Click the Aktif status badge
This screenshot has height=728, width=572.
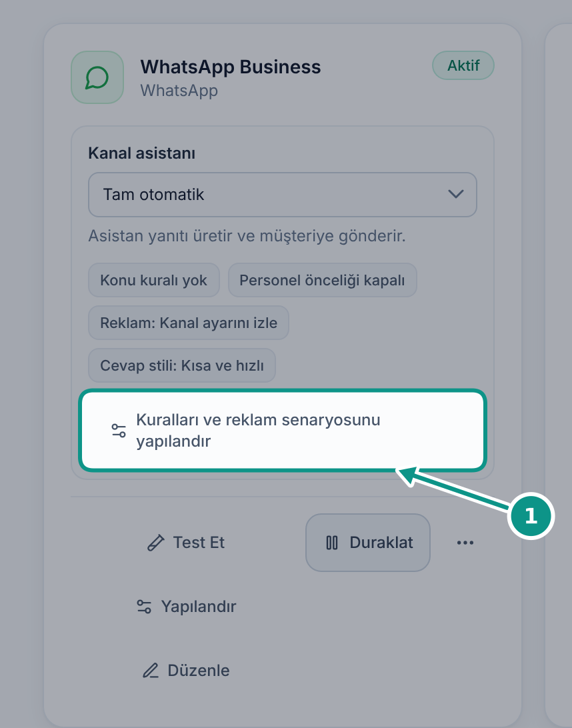pyautogui.click(x=463, y=65)
